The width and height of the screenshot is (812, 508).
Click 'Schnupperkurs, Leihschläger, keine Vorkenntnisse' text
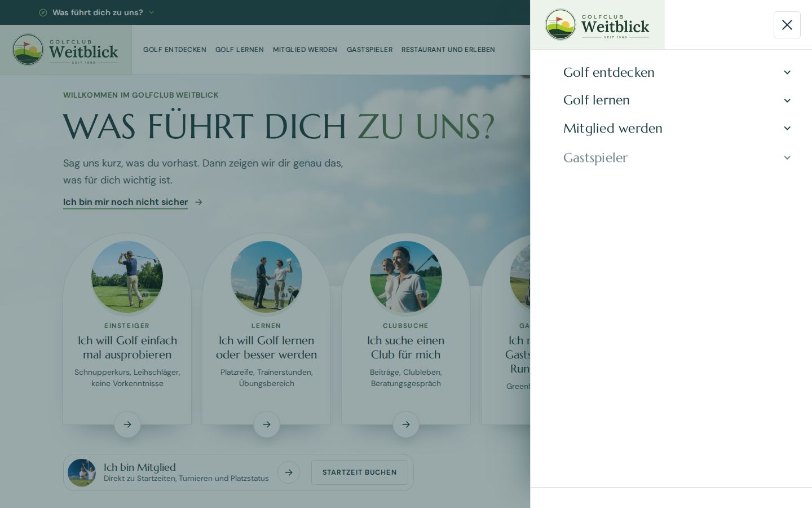point(127,378)
